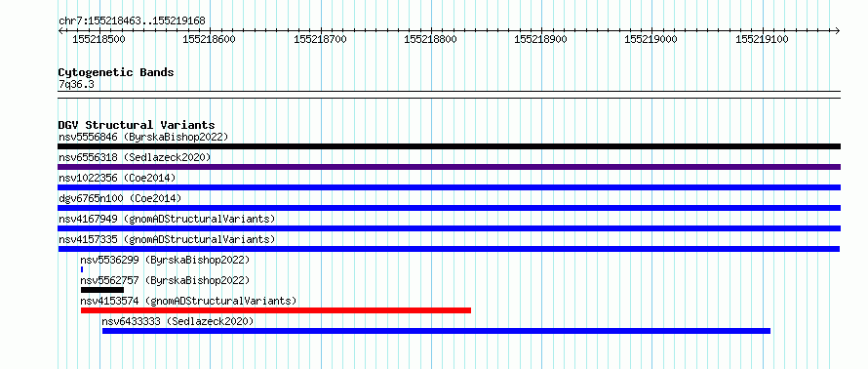Image resolution: width=868 pixels, height=369 pixels.
Task: Click the ruler's left arrowhead
Action: [60, 30]
